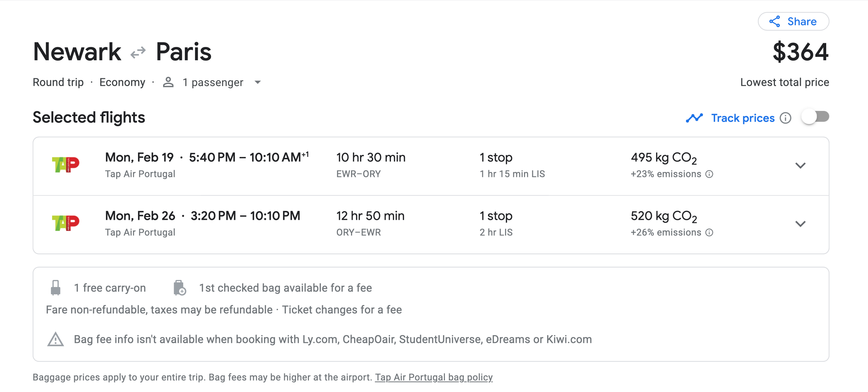Image resolution: width=868 pixels, height=392 pixels.
Task: Click the Track prices label
Action: point(743,118)
